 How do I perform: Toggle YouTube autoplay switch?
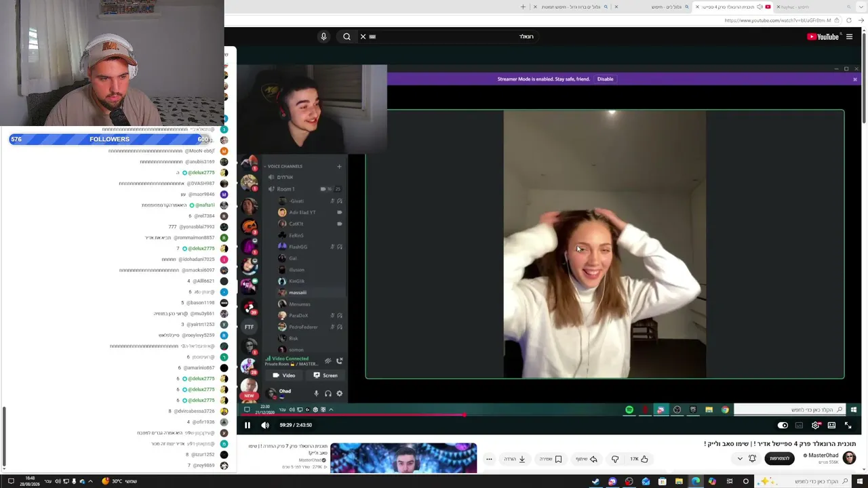coord(783,426)
